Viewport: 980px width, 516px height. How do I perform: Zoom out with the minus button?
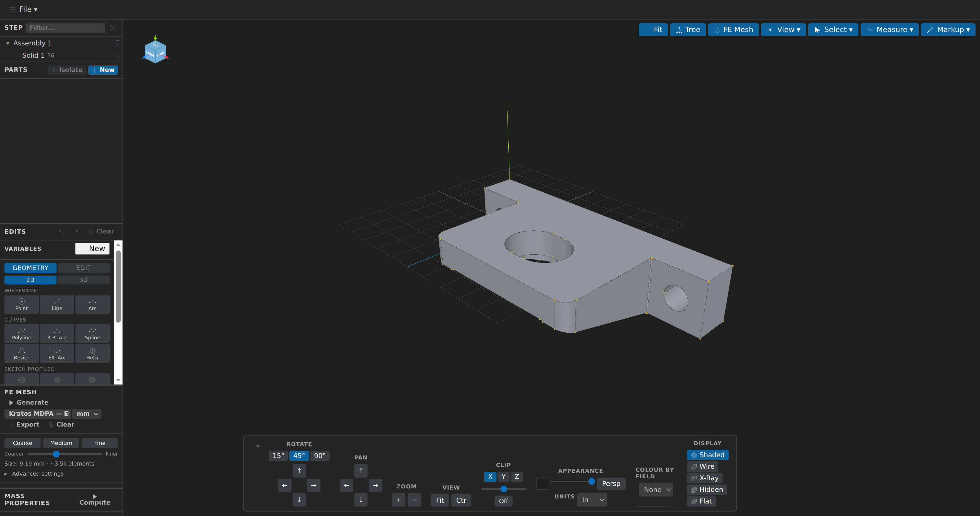tap(414, 500)
